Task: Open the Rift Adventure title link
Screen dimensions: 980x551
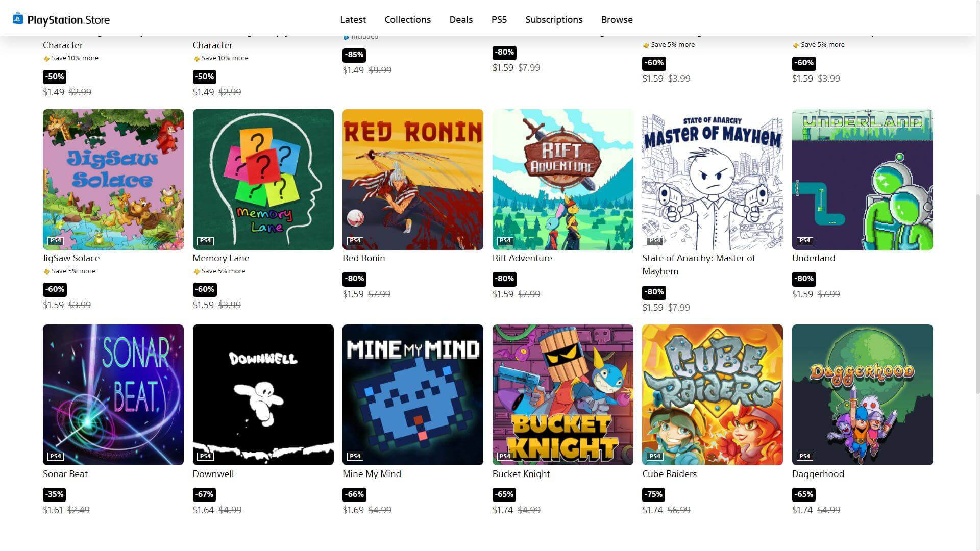Action: [522, 258]
